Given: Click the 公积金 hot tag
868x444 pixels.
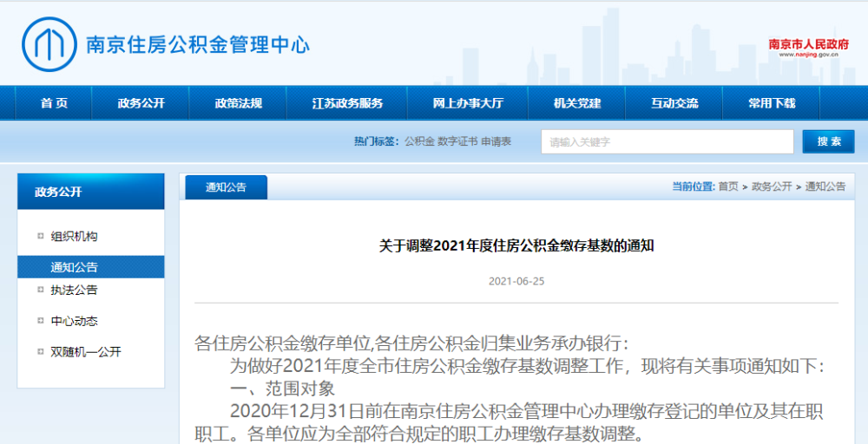Looking at the screenshot, I should coord(419,141).
